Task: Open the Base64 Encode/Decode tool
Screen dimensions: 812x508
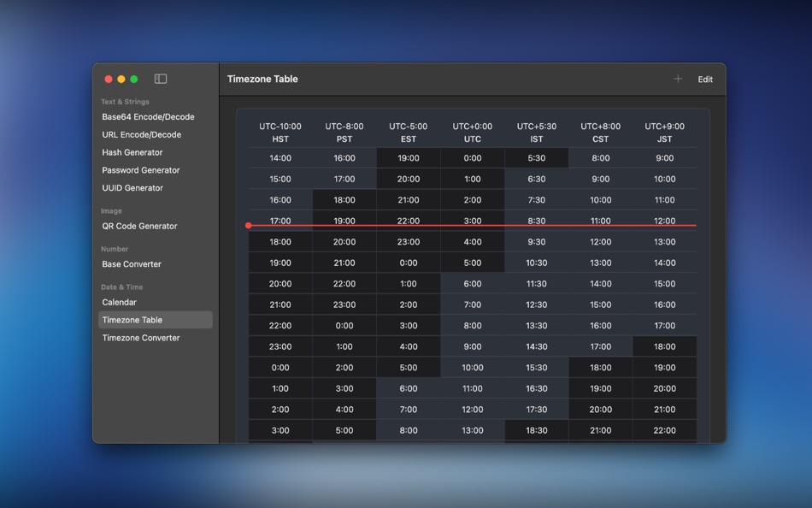Action: pyautogui.click(x=150, y=116)
